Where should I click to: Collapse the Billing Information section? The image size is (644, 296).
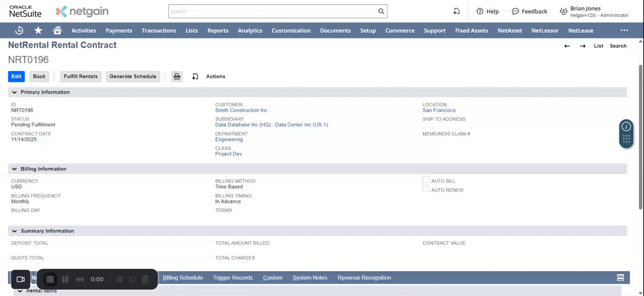pos(14,169)
